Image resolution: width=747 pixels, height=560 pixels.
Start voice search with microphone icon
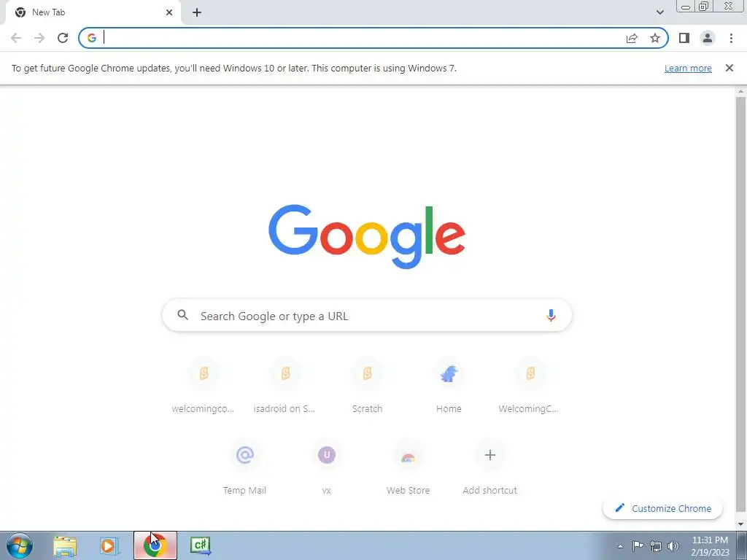551,315
